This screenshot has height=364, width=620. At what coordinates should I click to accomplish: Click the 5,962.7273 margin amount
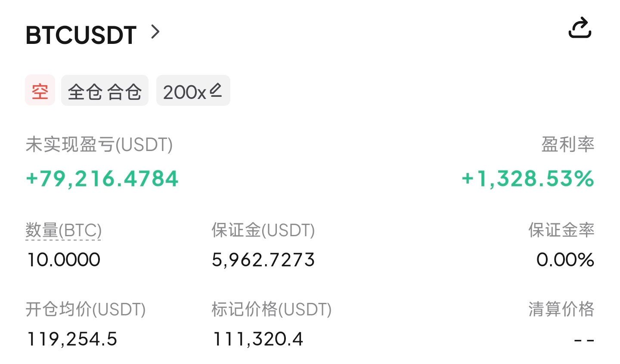(x=263, y=260)
